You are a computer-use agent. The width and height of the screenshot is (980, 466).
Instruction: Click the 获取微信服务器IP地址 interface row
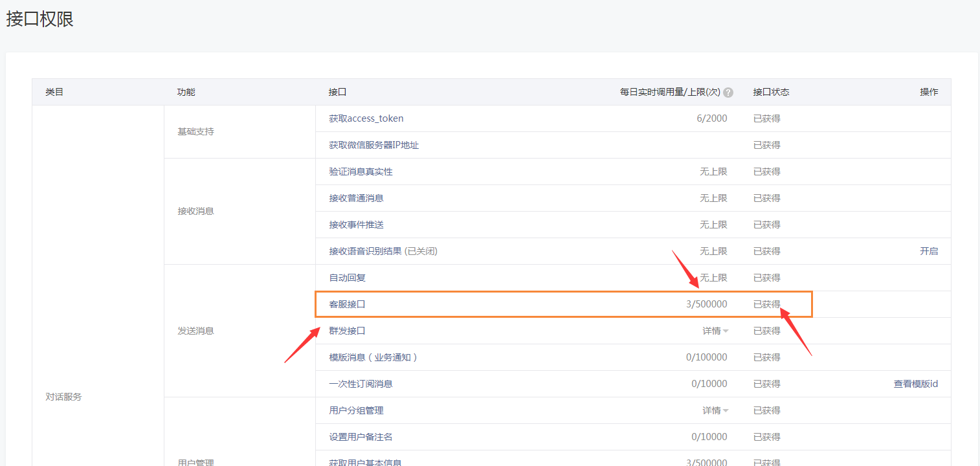point(633,145)
